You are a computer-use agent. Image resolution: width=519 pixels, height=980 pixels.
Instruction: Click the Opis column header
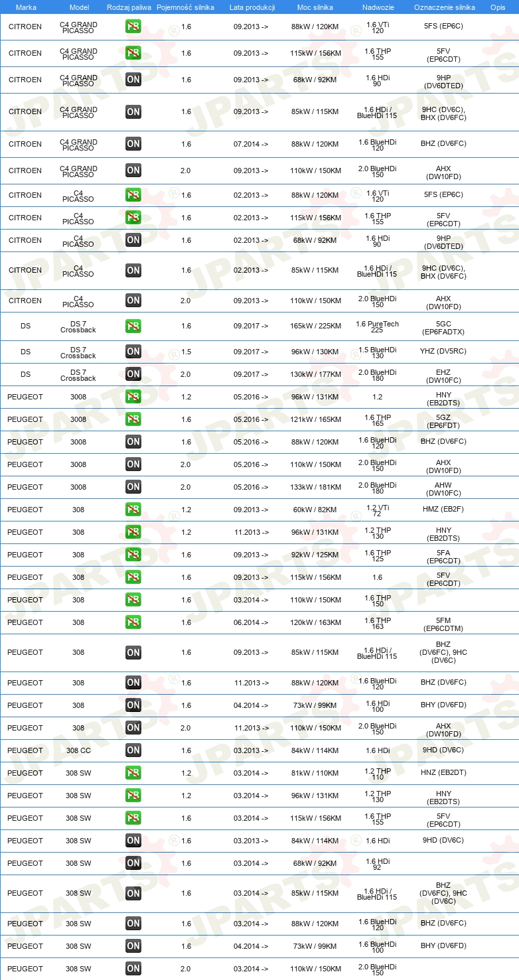coord(497,7)
